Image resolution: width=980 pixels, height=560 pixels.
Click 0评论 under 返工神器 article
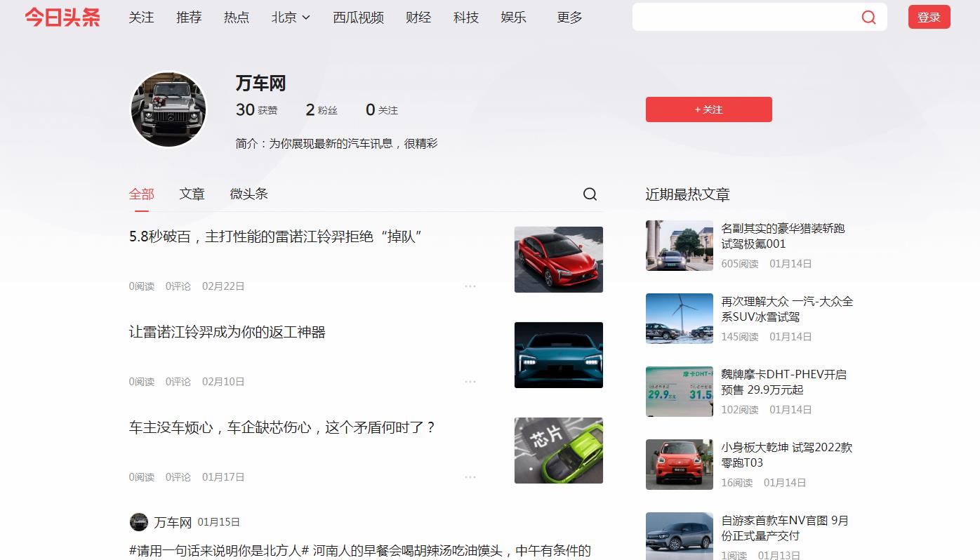click(178, 382)
